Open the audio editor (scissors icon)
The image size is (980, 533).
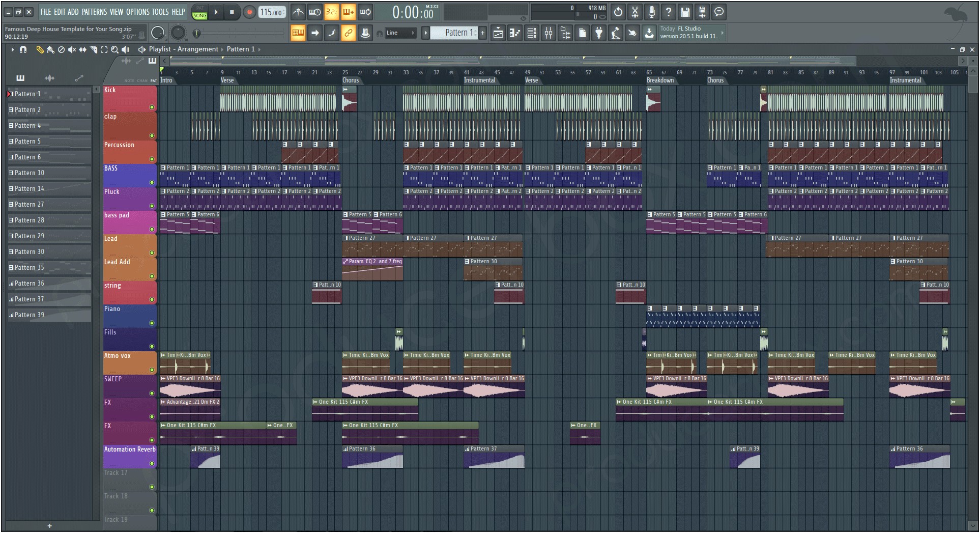[635, 12]
